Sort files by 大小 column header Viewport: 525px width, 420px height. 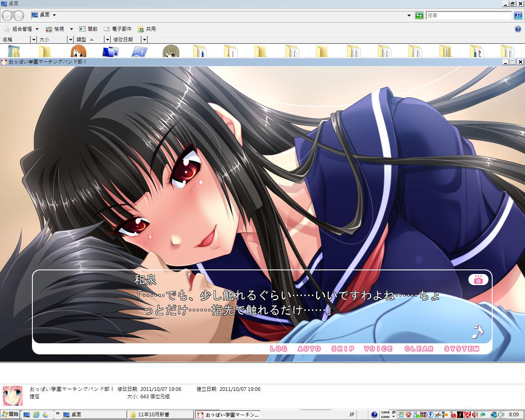[52, 39]
